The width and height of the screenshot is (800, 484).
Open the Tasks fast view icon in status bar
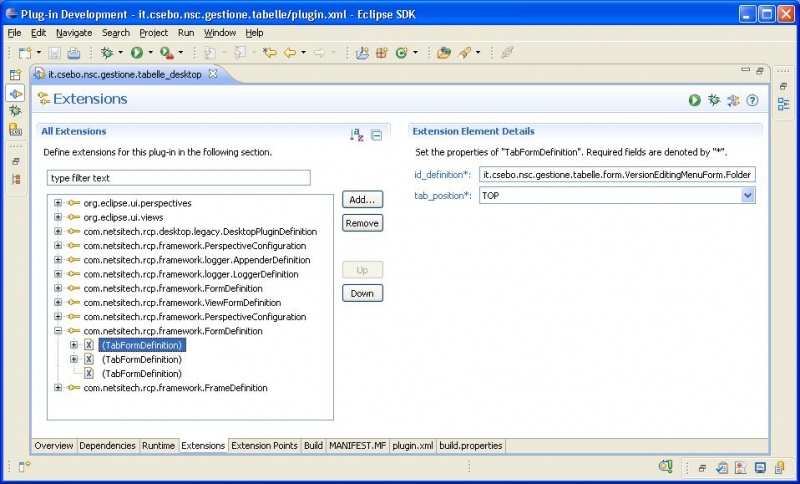[722, 467]
